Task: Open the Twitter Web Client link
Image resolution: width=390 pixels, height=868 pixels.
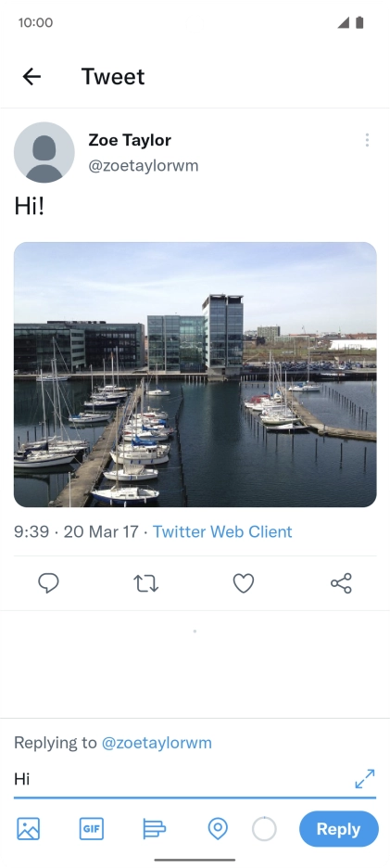Action: pos(222,531)
